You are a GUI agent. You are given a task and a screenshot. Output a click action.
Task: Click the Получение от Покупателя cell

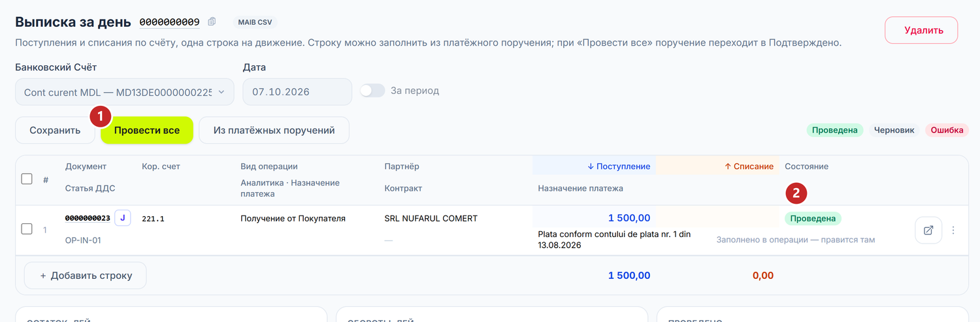293,218
